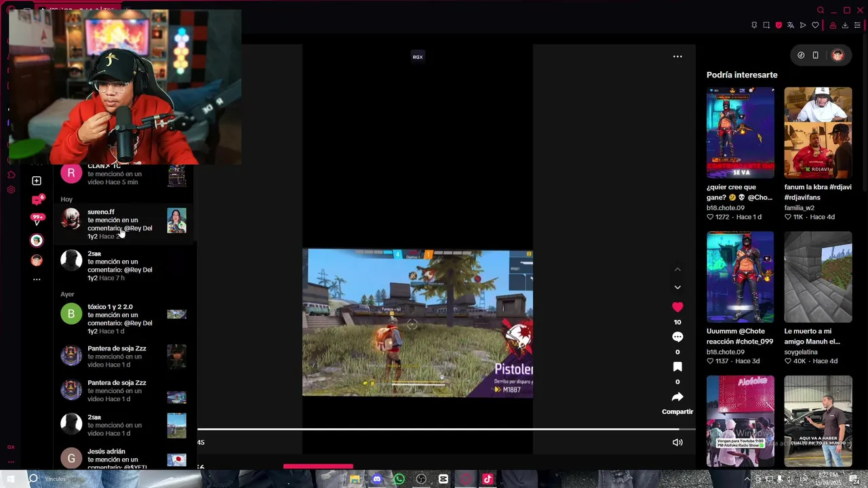
Task: Click the upload plus icon in sidebar
Action: (x=37, y=181)
